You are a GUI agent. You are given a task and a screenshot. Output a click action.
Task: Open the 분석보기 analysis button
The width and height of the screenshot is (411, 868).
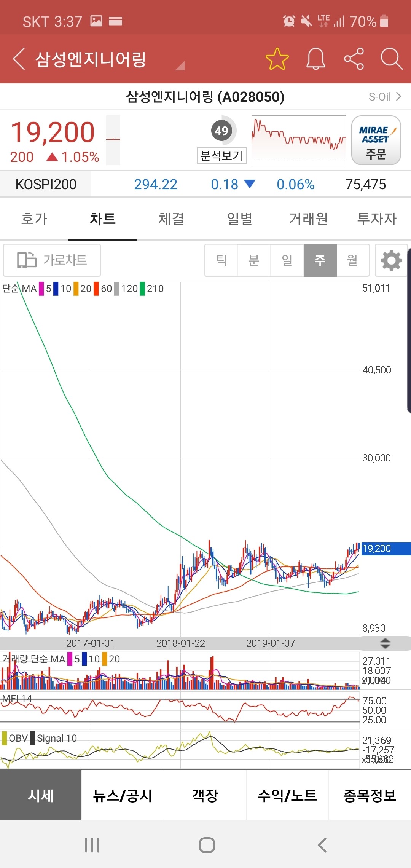point(221,155)
